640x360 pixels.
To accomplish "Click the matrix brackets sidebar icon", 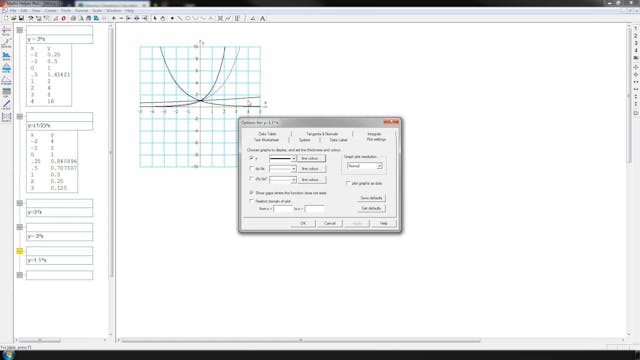I will pyautogui.click(x=6, y=117).
